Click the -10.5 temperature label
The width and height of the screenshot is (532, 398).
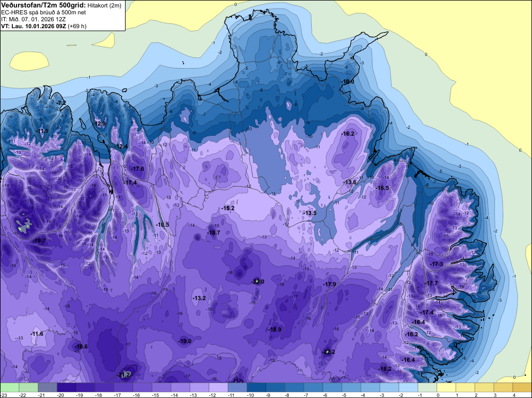162,225
